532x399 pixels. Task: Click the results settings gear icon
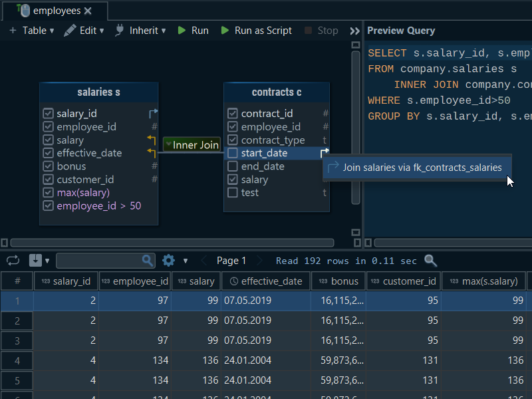click(x=168, y=261)
